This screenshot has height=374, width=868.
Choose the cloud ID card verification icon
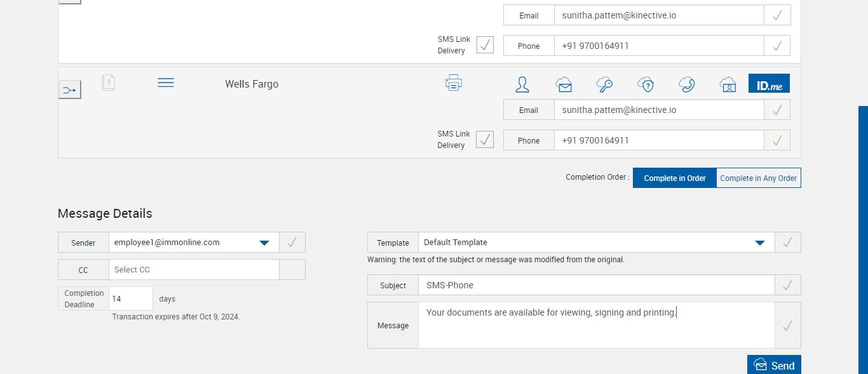click(728, 84)
